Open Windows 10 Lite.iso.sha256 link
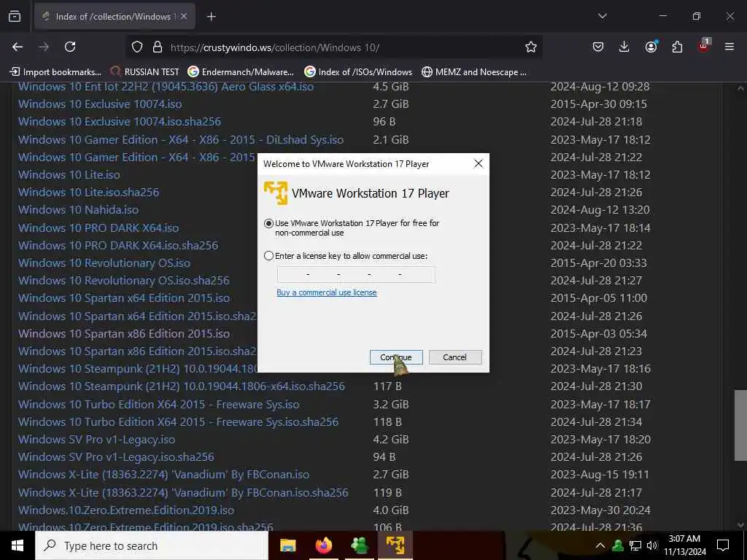Viewport: 747px width, 560px height. click(88, 192)
